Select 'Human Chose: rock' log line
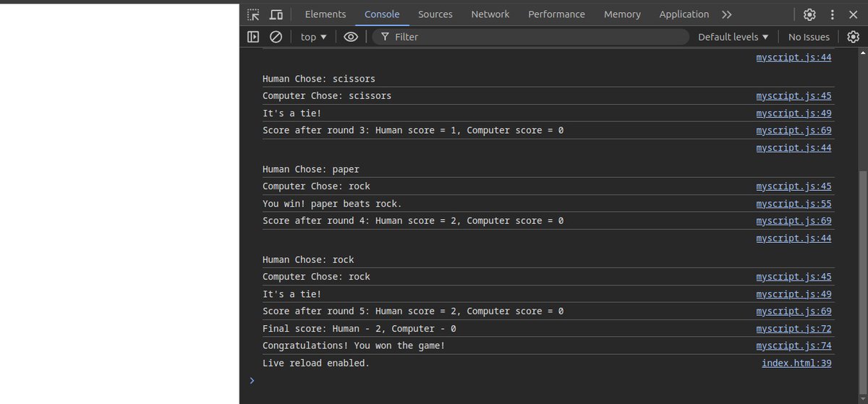Viewport: 868px width, 404px height. pos(308,260)
